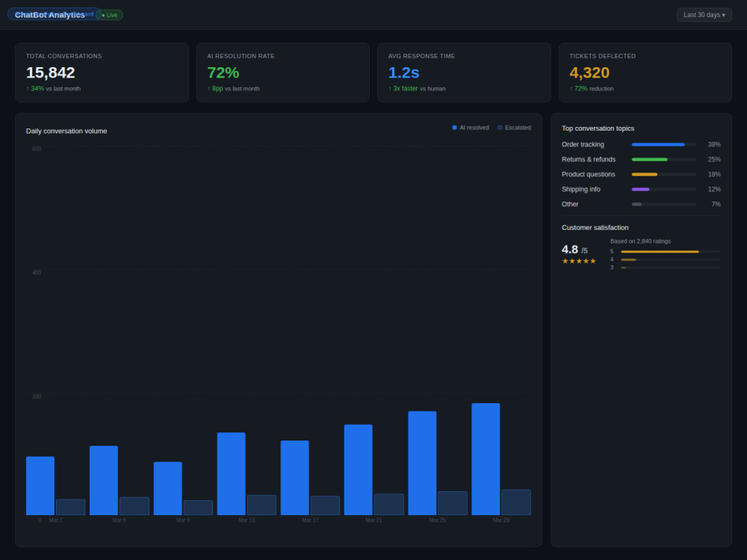Image resolution: width=747 pixels, height=560 pixels.
Task: Click the ChatBot Analytics title
Action: 49,15
